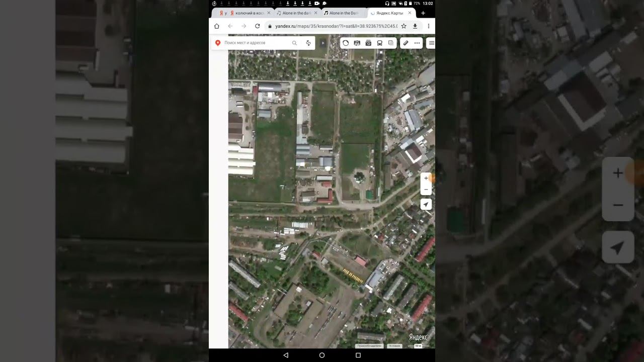Switch to the 'колючий в кос' tab
This screenshot has width=644, height=362.
[249, 13]
